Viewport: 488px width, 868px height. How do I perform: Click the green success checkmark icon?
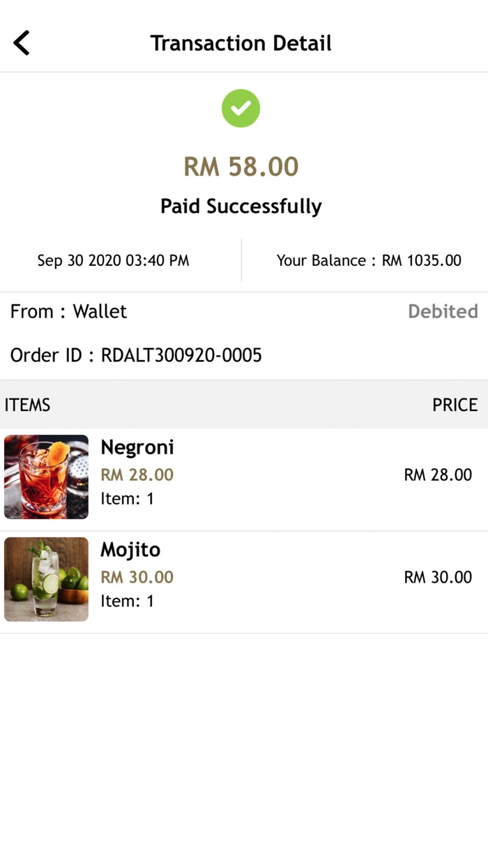[x=241, y=108]
